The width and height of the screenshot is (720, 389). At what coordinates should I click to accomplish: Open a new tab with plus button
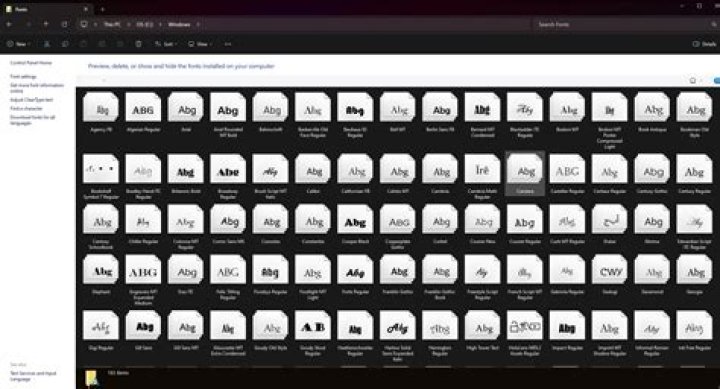pos(102,9)
